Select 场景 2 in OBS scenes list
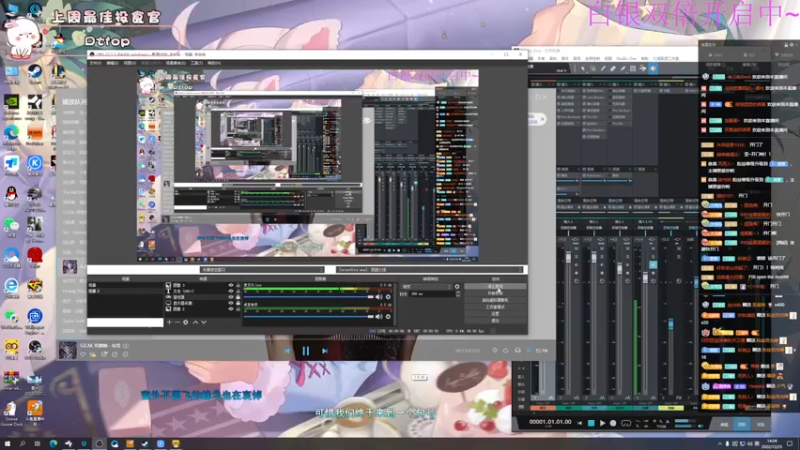800x450 pixels. (x=125, y=291)
